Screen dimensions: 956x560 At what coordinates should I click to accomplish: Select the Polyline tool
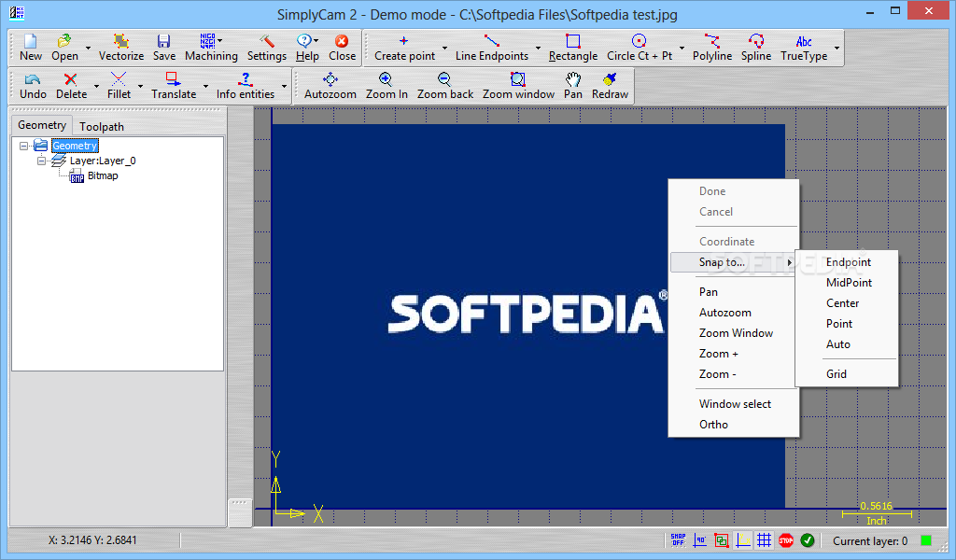pos(712,48)
